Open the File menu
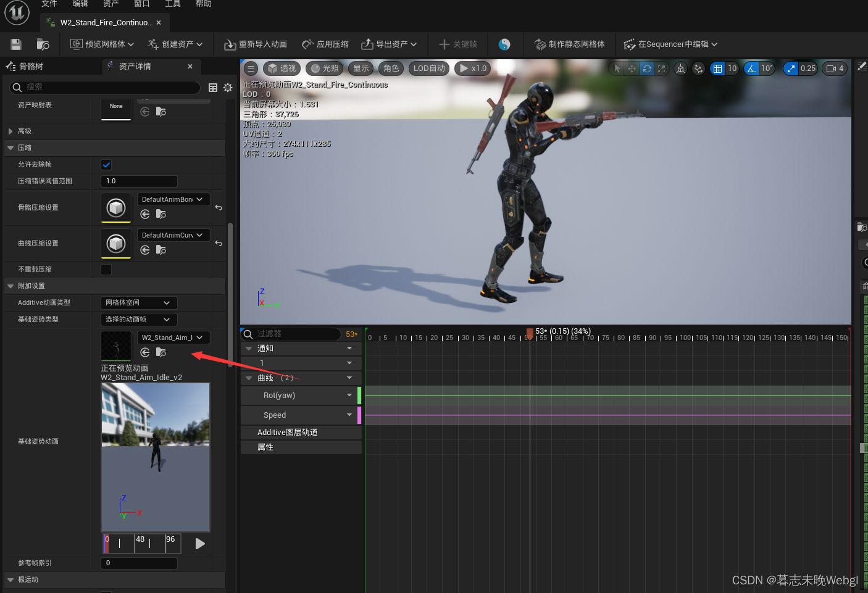 pos(49,4)
